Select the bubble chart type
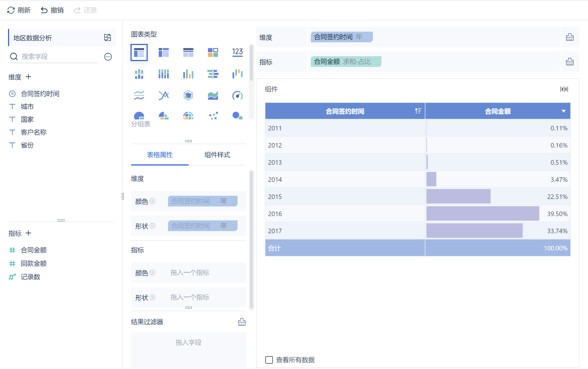The image size is (588, 369). pyautogui.click(x=238, y=116)
